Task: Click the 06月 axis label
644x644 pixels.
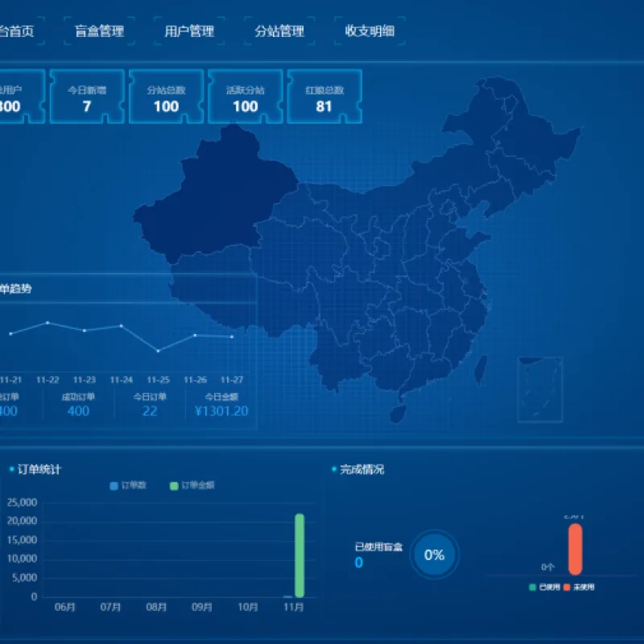Action: click(x=65, y=607)
